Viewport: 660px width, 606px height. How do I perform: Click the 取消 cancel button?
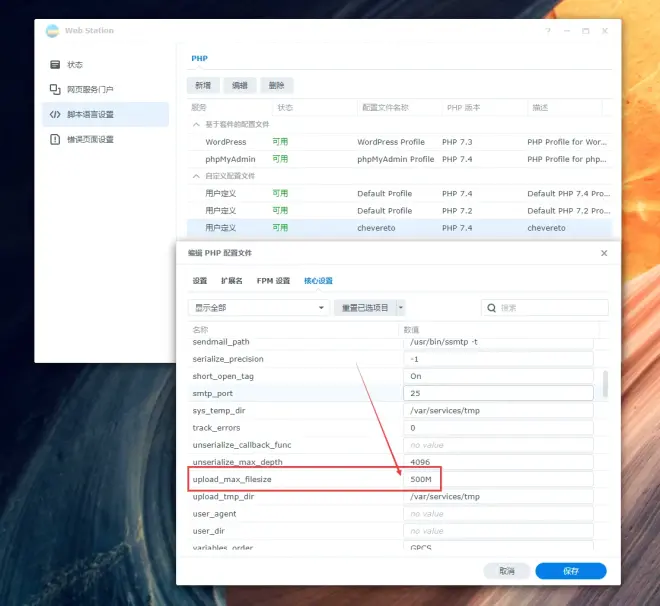click(507, 571)
